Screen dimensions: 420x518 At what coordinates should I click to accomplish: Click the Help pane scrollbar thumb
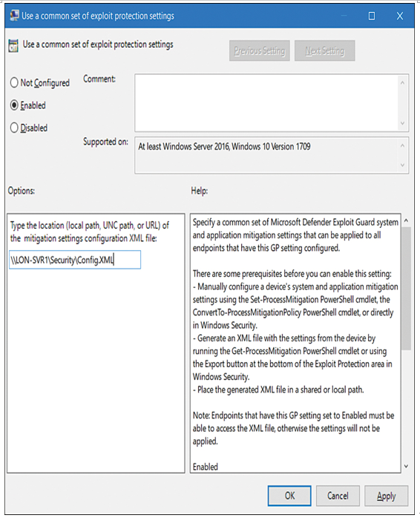pos(406,288)
